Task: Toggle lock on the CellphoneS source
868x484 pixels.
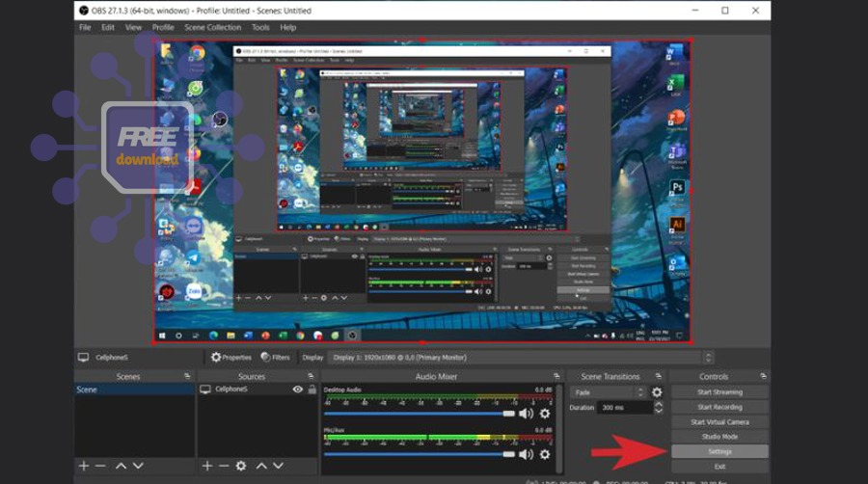Action: click(x=312, y=390)
